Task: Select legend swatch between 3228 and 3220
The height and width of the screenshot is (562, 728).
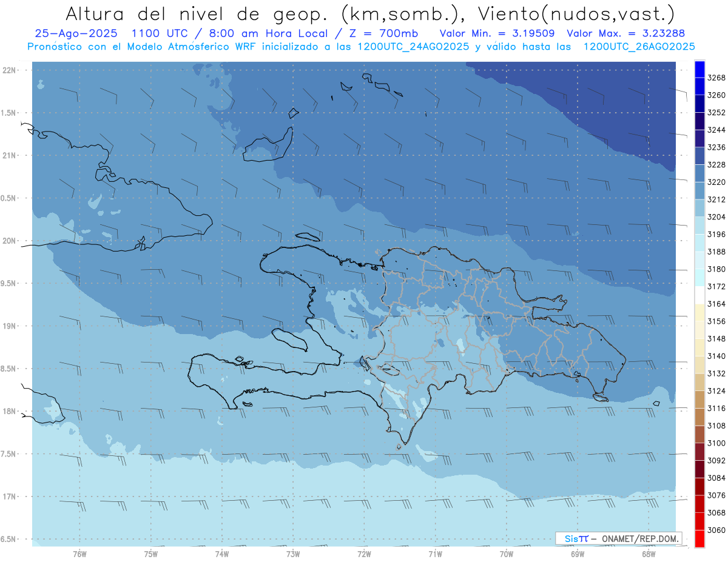Action: [699, 173]
